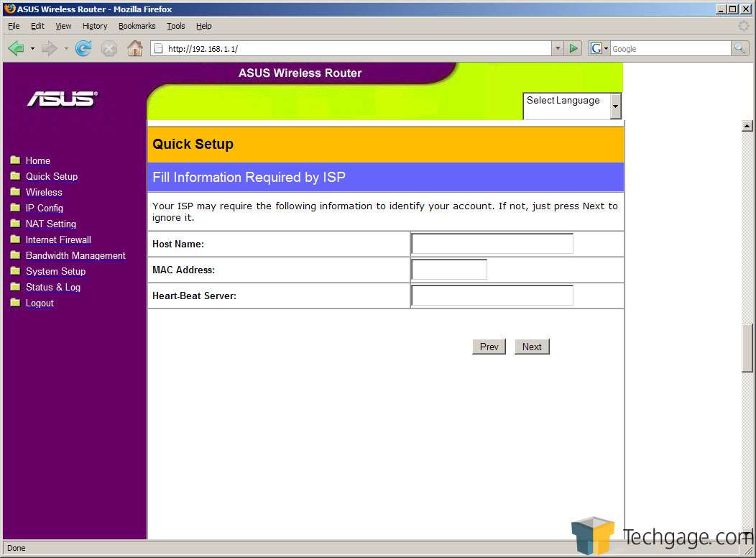Viewport: 756px width, 558px height.
Task: Click the folder icon beside Status & Log
Action: pyautogui.click(x=15, y=286)
